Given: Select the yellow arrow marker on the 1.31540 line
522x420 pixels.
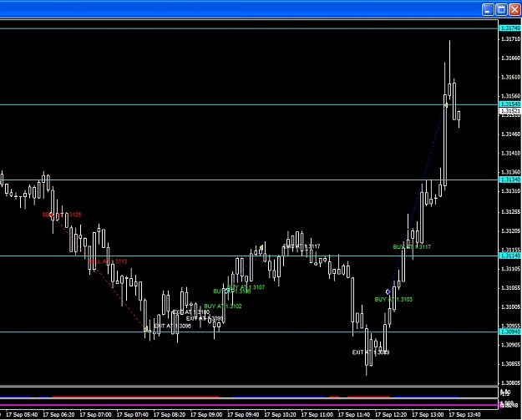Looking at the screenshot, I should [x=446, y=105].
